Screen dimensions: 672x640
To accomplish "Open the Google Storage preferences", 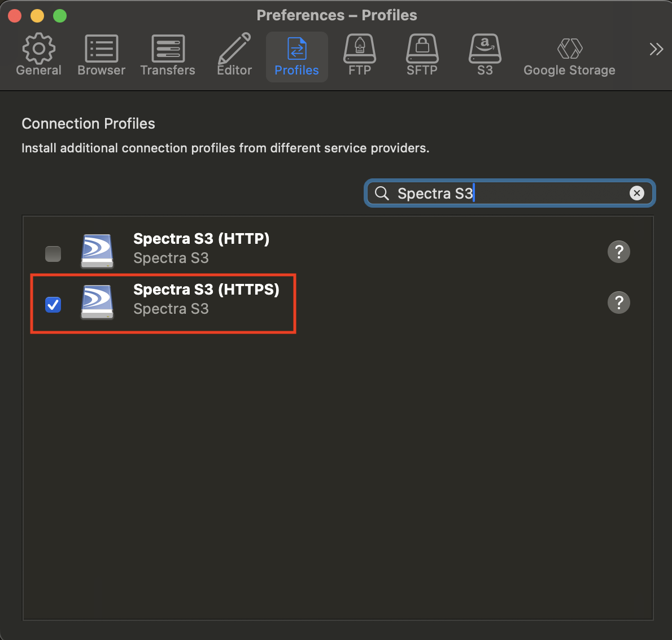I will (x=569, y=55).
